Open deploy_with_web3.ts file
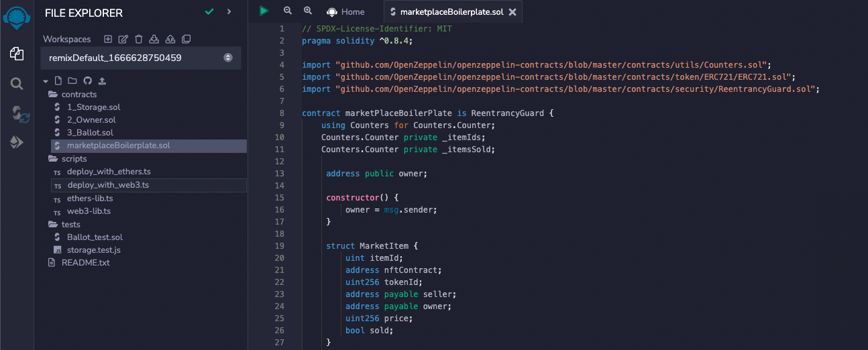Viewport: 868px width, 350px height. click(148, 185)
